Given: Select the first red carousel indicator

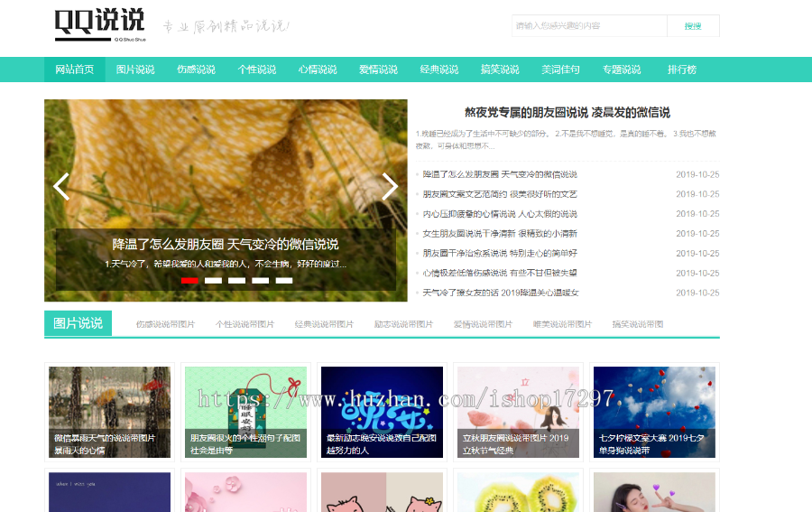Looking at the screenshot, I should (189, 280).
